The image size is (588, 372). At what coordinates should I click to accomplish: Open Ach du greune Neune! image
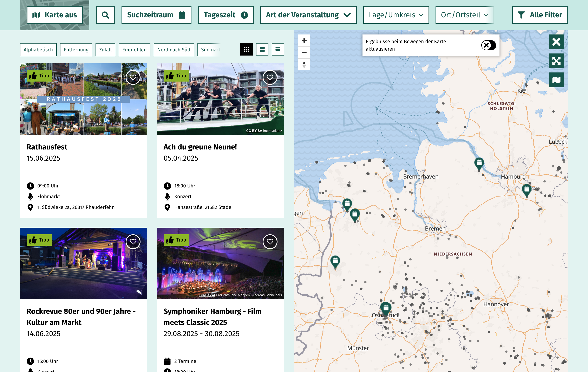tap(220, 99)
